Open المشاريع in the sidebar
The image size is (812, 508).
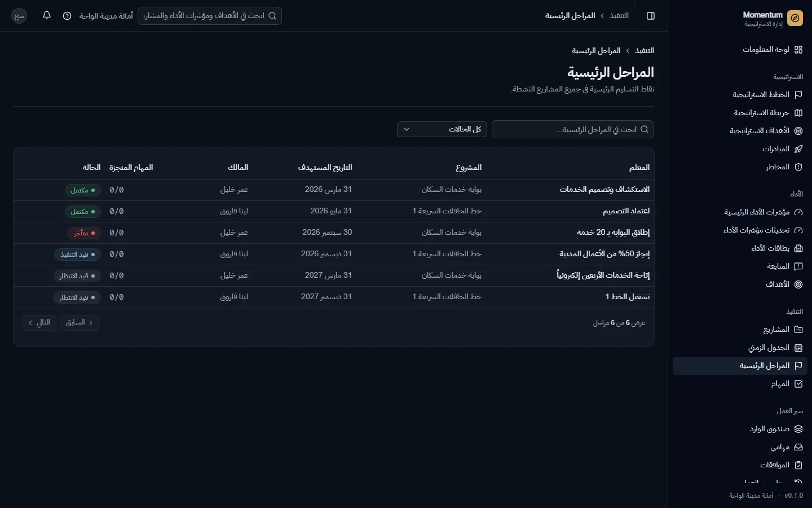[x=740, y=330]
